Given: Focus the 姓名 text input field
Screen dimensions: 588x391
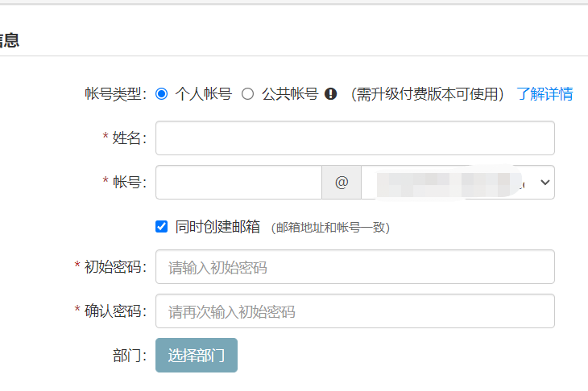Looking at the screenshot, I should (x=354, y=138).
